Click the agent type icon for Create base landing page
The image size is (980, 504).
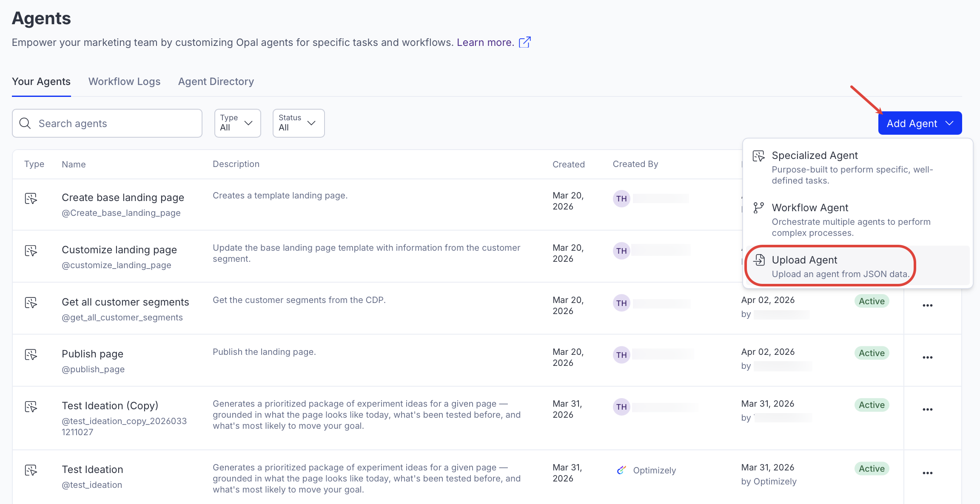pos(31,198)
